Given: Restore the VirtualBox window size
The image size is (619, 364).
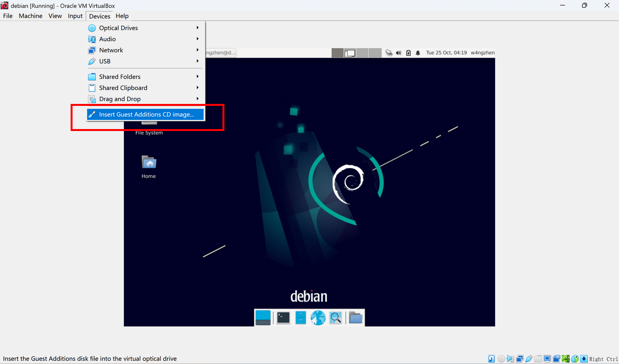Looking at the screenshot, I should tap(584, 5).
